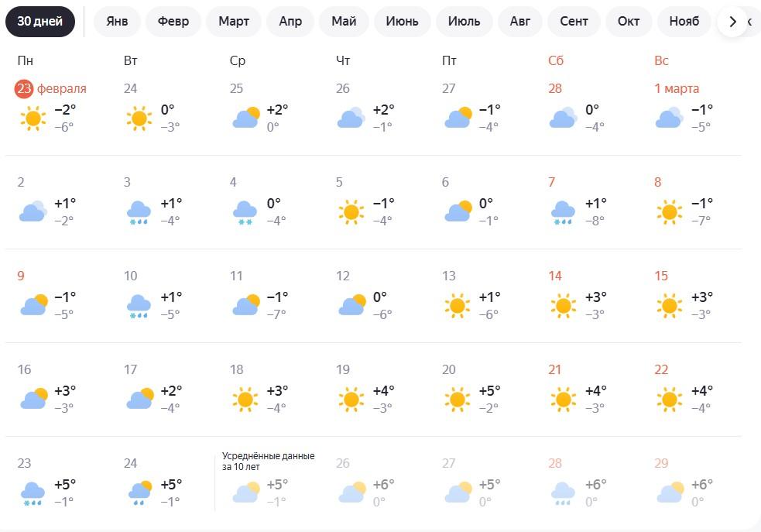
Task: Click sleet cloud icon for March 10
Action: (139, 306)
